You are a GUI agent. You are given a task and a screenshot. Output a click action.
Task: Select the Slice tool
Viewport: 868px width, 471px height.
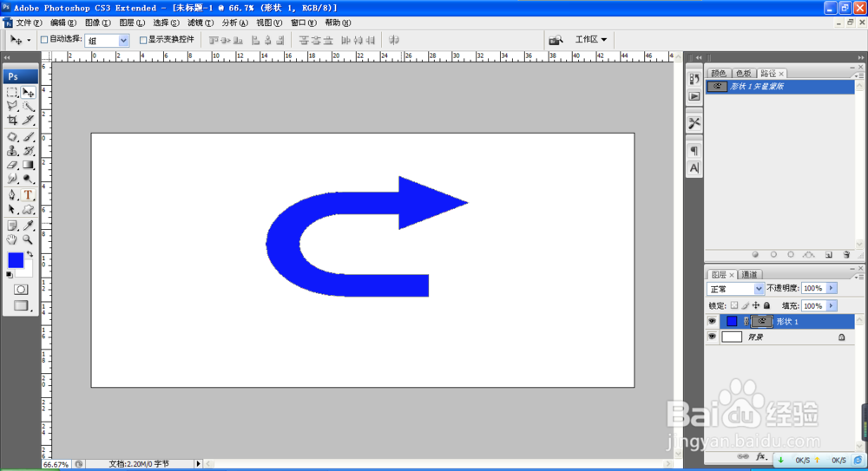point(29,120)
